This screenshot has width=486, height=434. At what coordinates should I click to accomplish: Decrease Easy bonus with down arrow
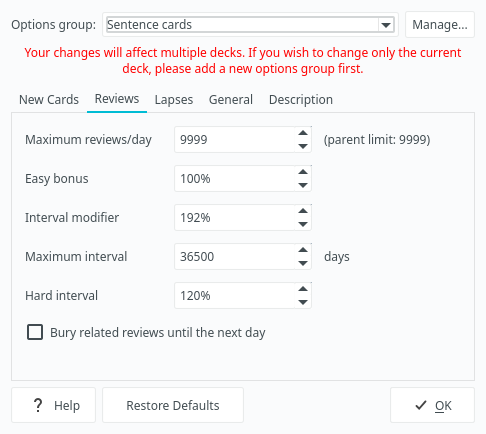[303, 185]
